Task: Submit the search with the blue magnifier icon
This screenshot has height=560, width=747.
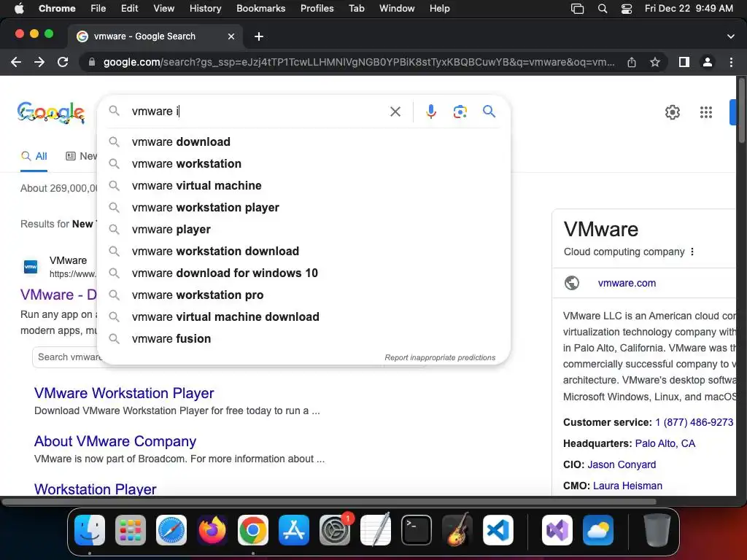Action: [x=489, y=112]
